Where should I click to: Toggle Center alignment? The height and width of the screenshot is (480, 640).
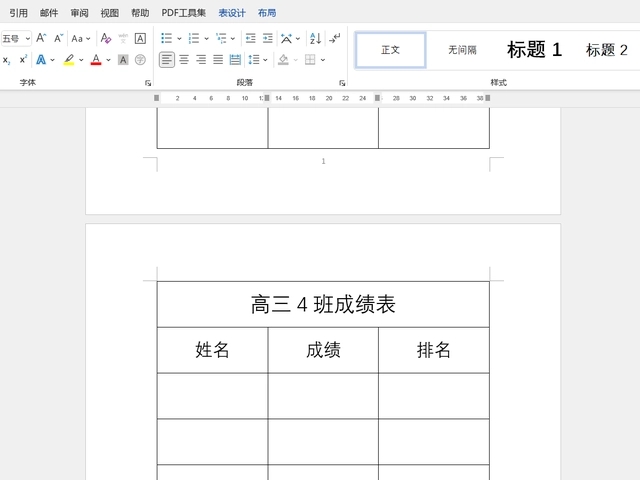pos(184,60)
